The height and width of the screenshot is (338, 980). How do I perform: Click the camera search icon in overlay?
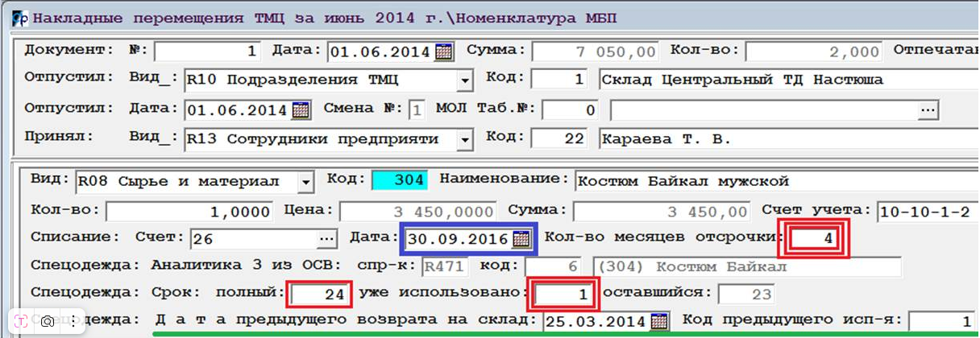(x=47, y=321)
